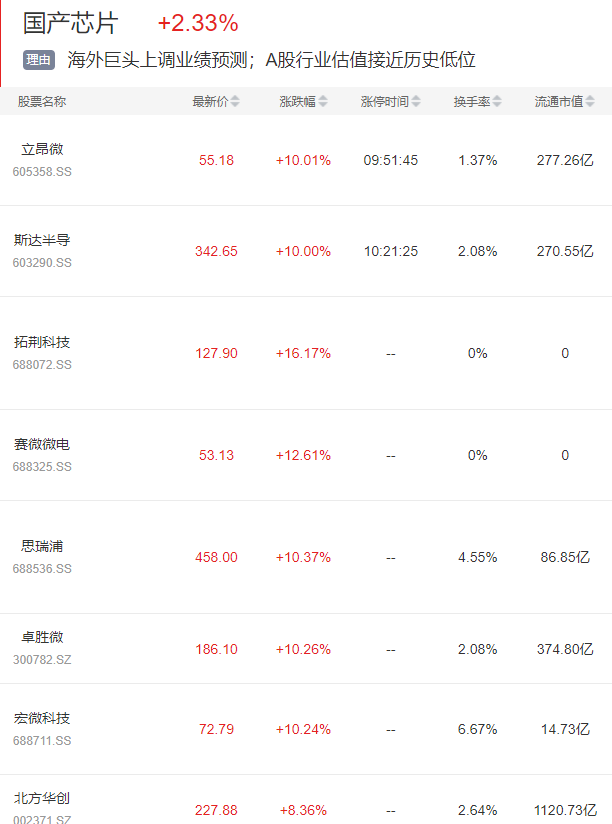Sort by 最新价 arrow icon
612x824 pixels.
(x=235, y=101)
